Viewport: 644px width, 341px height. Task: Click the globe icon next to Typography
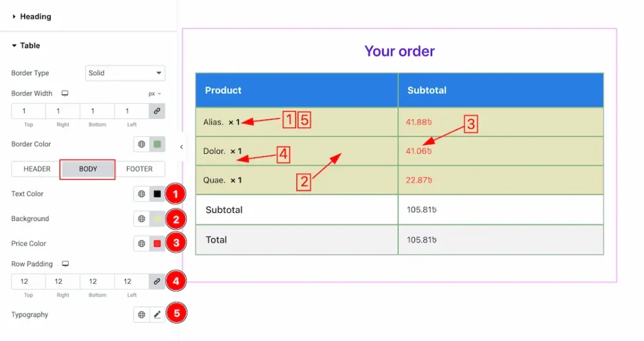[x=142, y=315]
